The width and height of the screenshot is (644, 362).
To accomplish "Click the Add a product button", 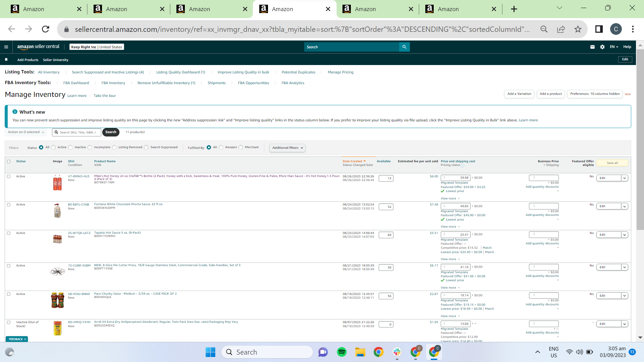I will (x=550, y=94).
